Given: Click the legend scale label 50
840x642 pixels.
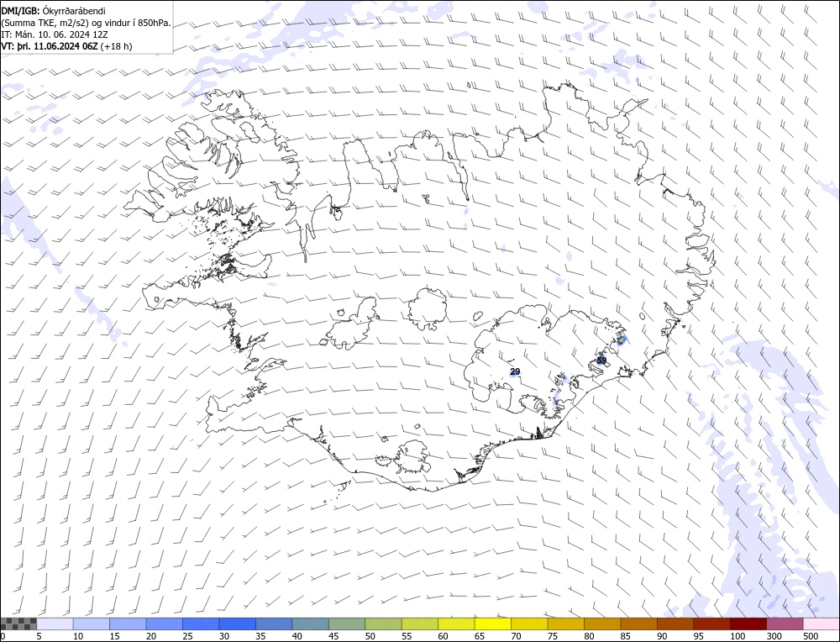Looking at the screenshot, I should (x=370, y=636).
